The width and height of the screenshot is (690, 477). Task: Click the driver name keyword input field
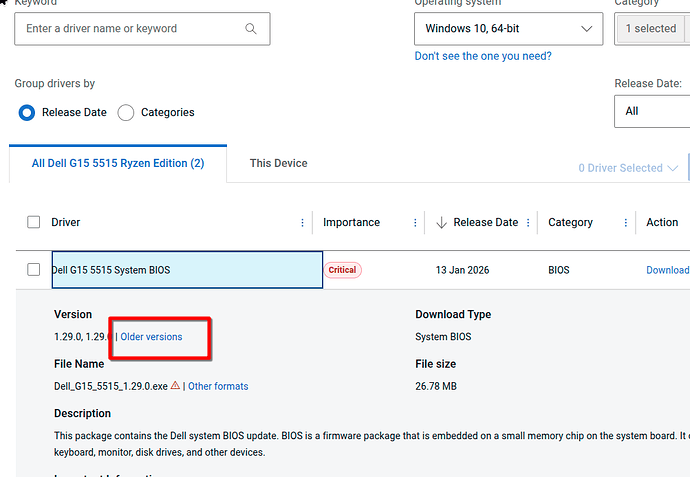pyautogui.click(x=130, y=29)
